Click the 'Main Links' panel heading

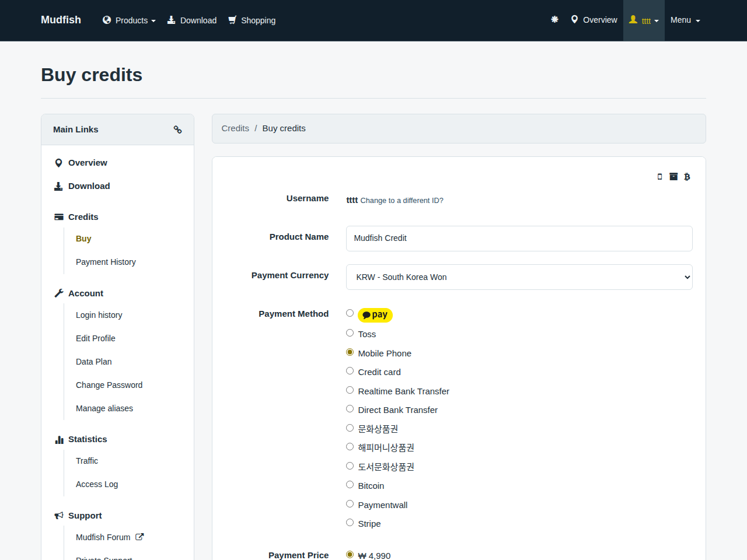(x=76, y=129)
